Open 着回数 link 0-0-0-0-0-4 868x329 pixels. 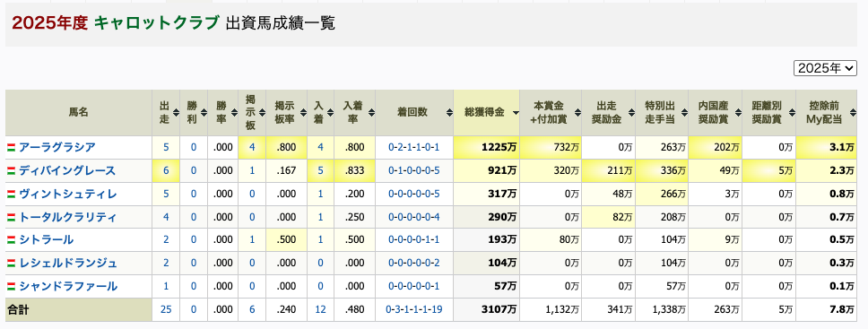(x=414, y=217)
